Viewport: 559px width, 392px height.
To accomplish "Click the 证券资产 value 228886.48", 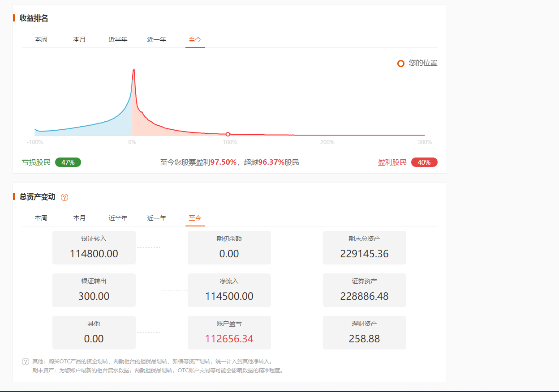I will 365,296.
